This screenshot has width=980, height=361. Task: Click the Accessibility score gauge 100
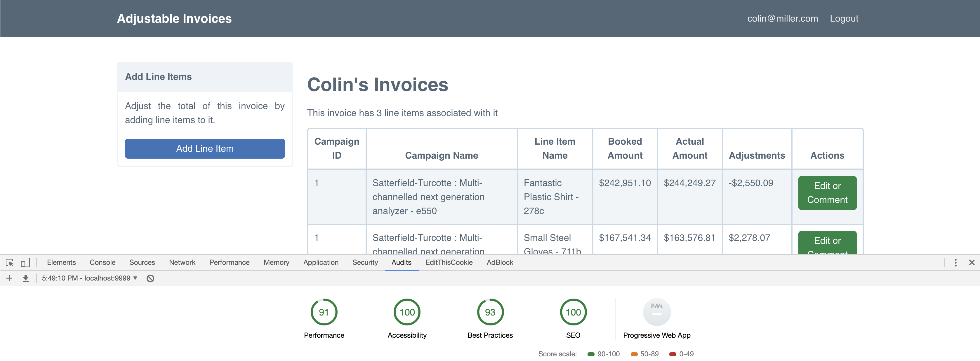(x=407, y=312)
